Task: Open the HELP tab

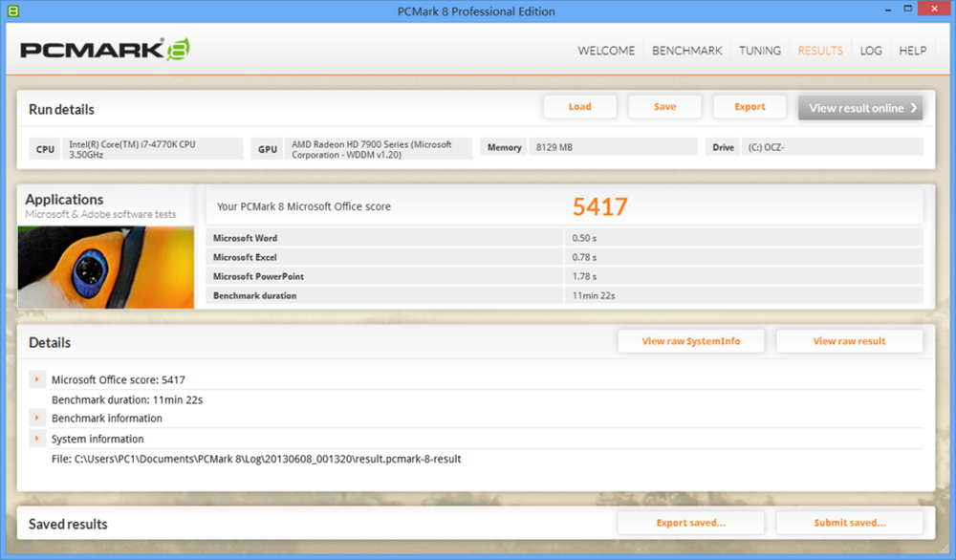Action: click(912, 51)
